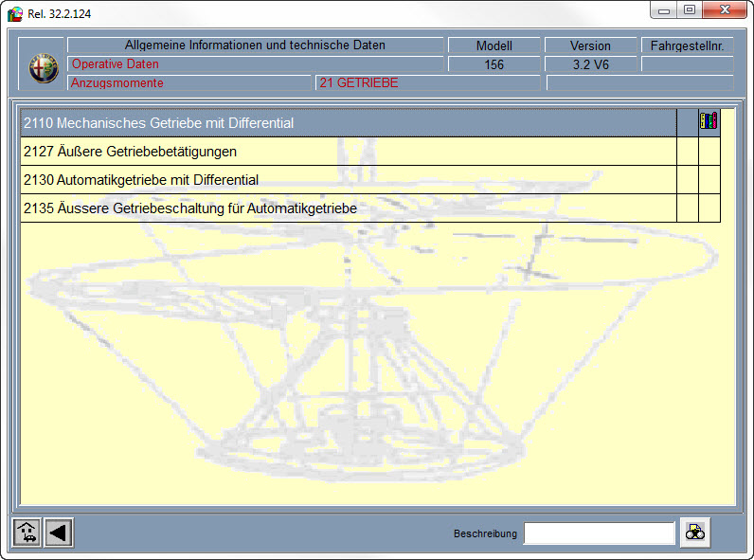This screenshot has height=560, width=754.
Task: Click the Anzugsmomente breadcrumb
Action: (x=118, y=83)
